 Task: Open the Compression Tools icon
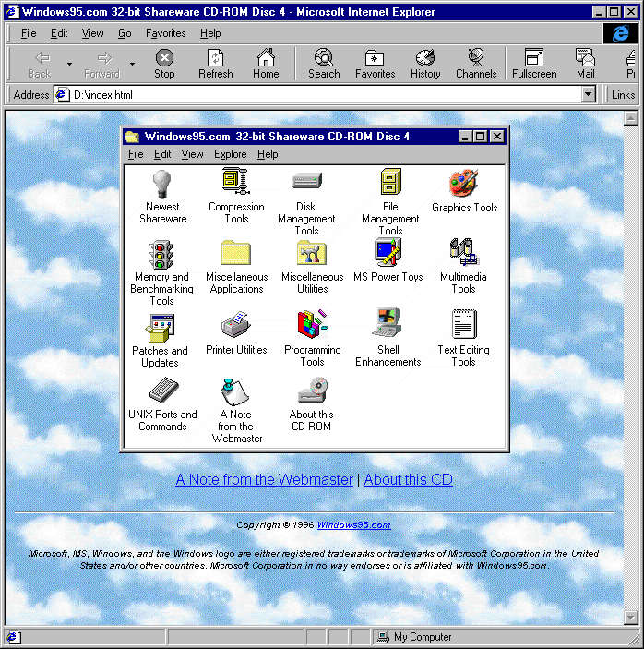click(236, 183)
